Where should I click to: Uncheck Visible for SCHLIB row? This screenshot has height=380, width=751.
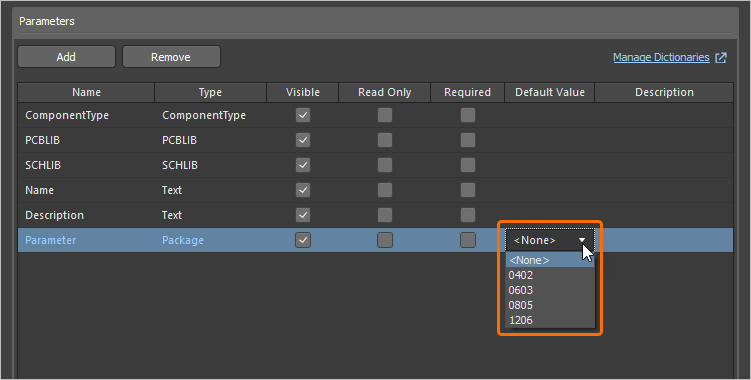(303, 165)
